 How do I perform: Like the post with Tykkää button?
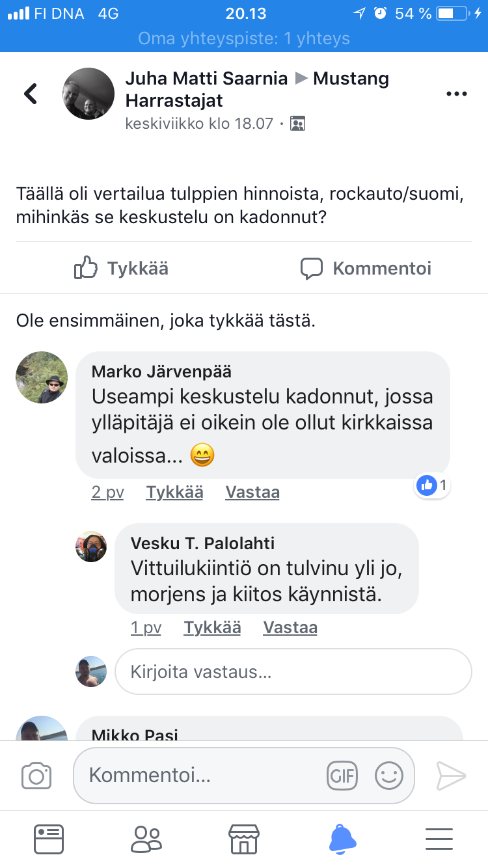point(122,268)
